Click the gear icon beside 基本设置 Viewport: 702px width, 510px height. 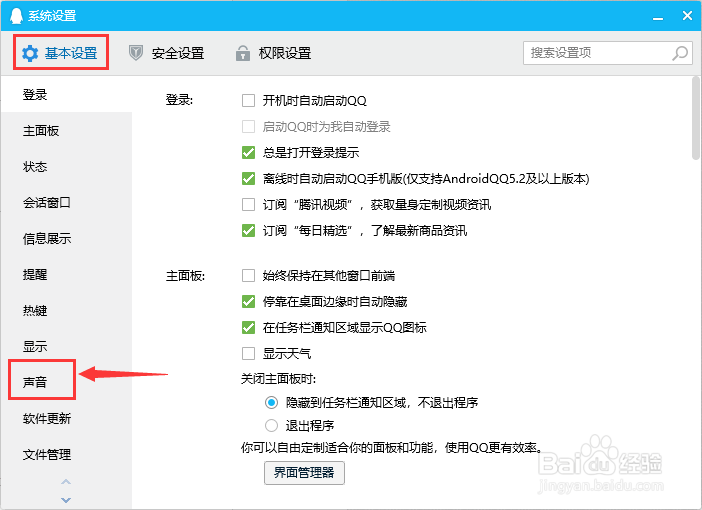pos(30,53)
